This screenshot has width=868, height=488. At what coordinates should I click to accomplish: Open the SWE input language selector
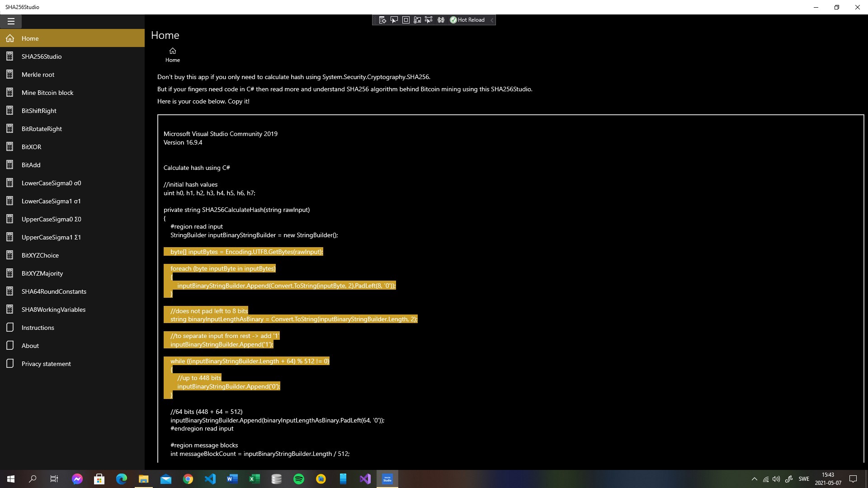(804, 479)
